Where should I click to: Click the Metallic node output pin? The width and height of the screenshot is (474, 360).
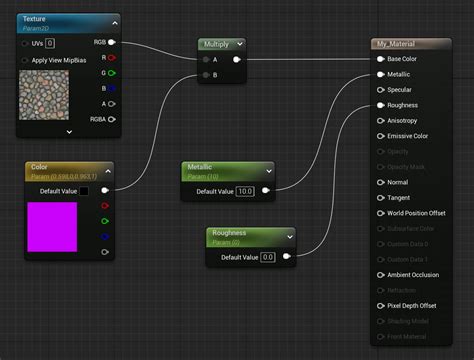[x=266, y=190]
